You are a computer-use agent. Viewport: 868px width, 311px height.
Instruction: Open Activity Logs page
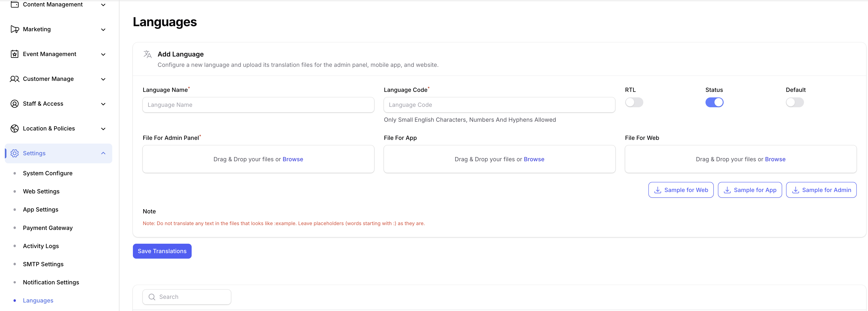[41, 246]
